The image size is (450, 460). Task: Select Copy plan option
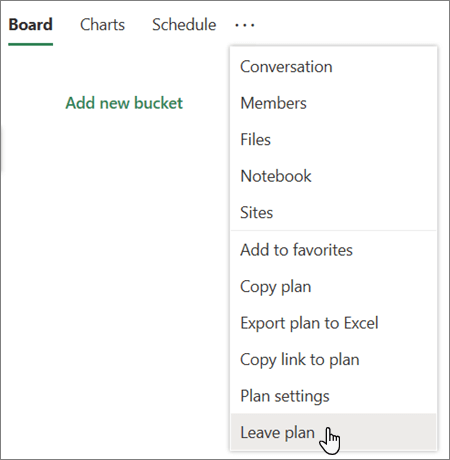(333, 287)
